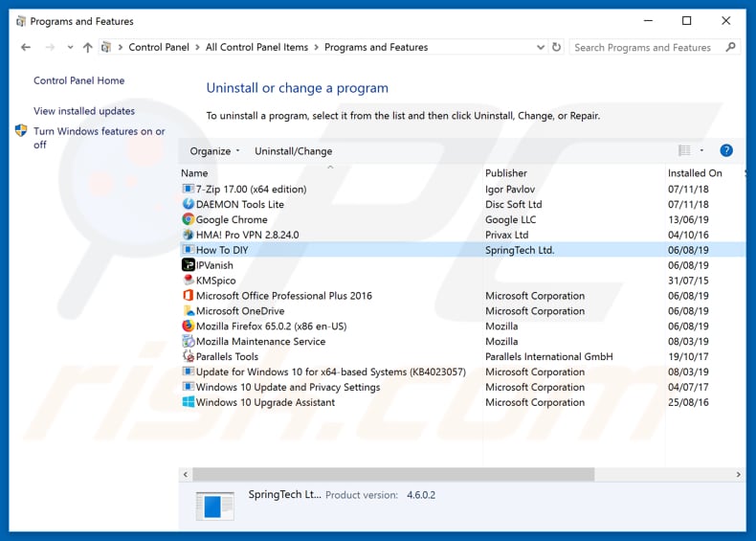Image resolution: width=756 pixels, height=541 pixels.
Task: Select DAEMON Tools Lite name
Action: coord(239,204)
